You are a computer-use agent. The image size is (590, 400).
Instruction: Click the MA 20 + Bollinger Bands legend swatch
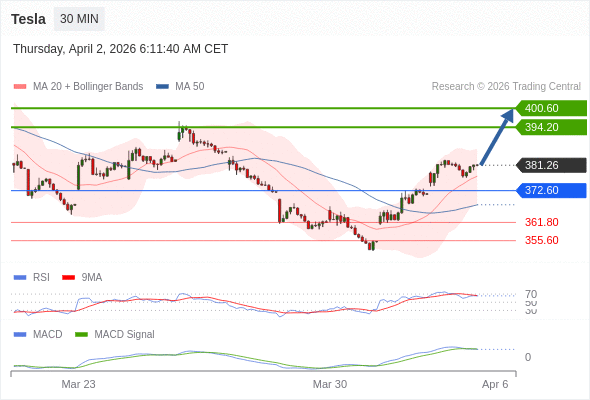tap(20, 87)
